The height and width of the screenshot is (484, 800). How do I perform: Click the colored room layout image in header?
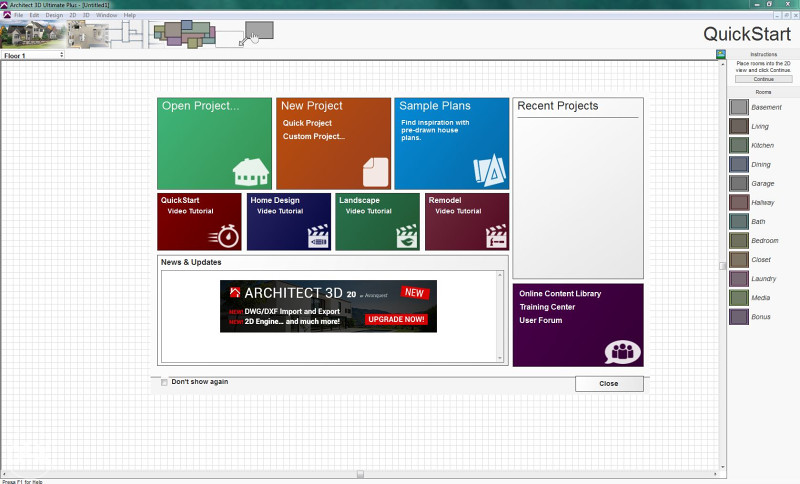[x=185, y=34]
